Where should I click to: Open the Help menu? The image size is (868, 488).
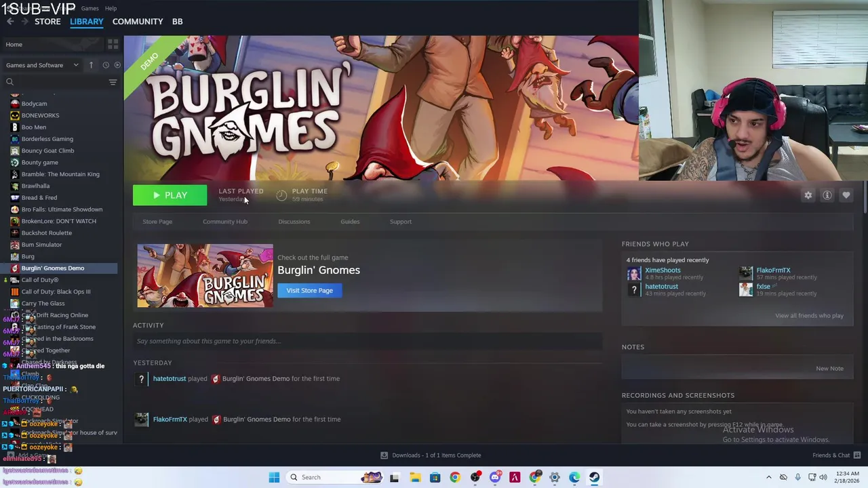click(x=111, y=8)
